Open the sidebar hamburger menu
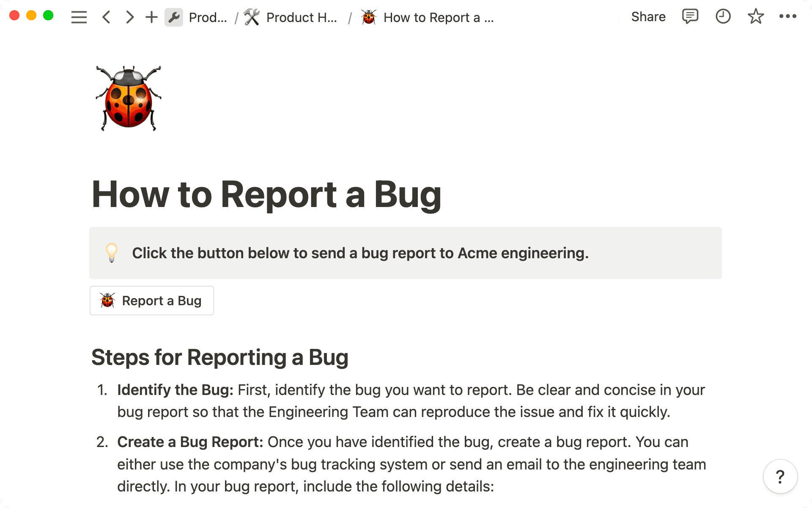Image resolution: width=812 pixels, height=508 pixels. (x=79, y=17)
